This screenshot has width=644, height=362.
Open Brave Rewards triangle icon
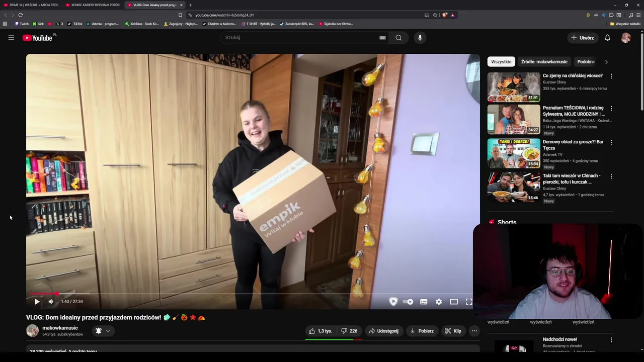[x=452, y=15]
